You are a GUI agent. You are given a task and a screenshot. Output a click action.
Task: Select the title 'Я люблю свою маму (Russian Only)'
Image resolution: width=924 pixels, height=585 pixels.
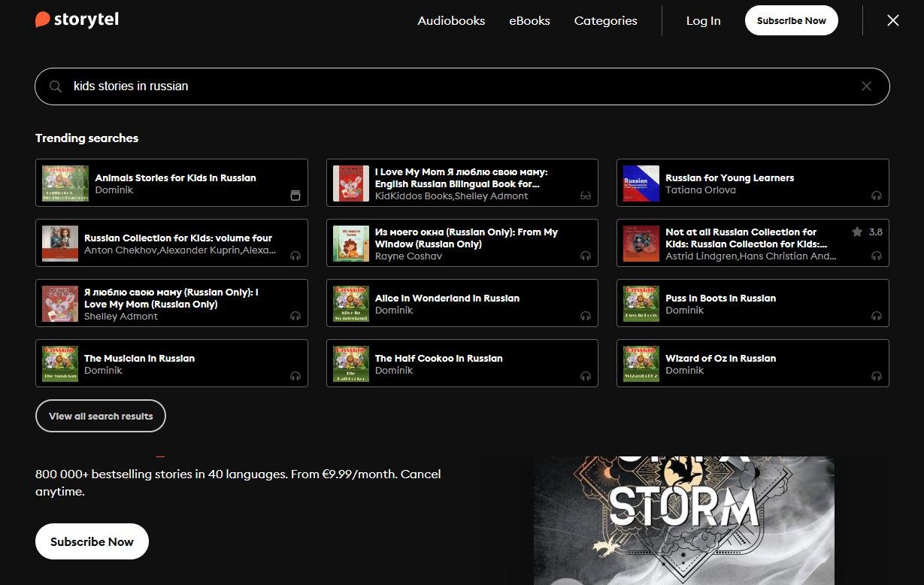click(171, 299)
